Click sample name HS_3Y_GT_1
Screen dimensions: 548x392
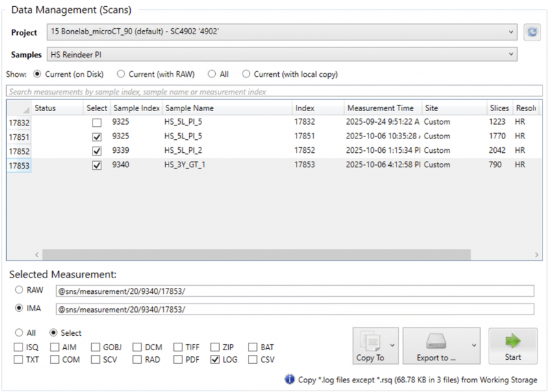pos(184,164)
